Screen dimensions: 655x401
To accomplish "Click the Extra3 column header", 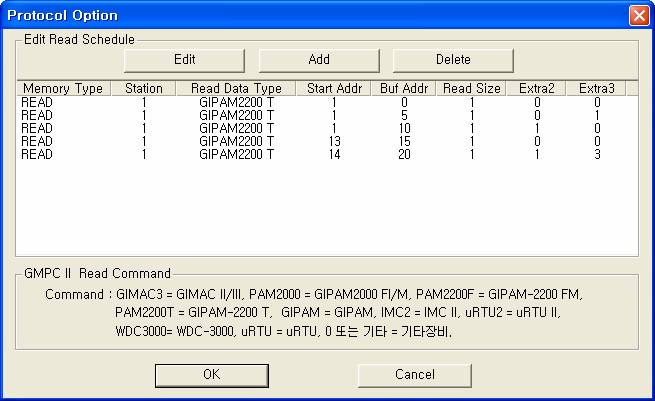I will pos(597,89).
